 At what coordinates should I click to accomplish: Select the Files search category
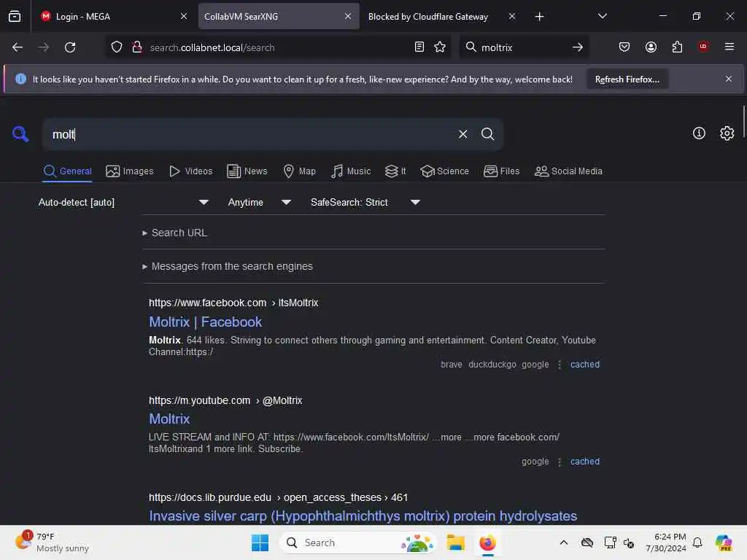click(x=501, y=171)
